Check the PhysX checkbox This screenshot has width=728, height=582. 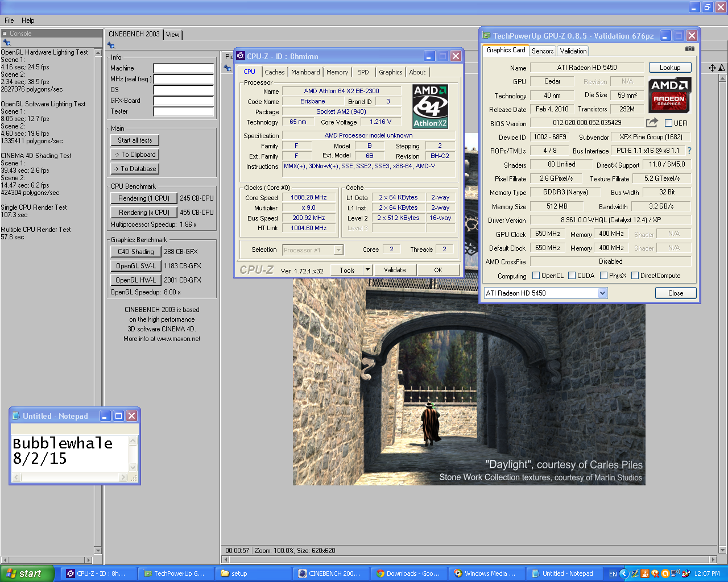603,276
